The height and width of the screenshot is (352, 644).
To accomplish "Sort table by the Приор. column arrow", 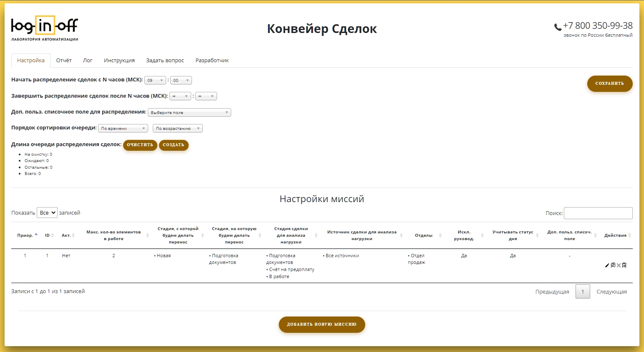I will [36, 234].
